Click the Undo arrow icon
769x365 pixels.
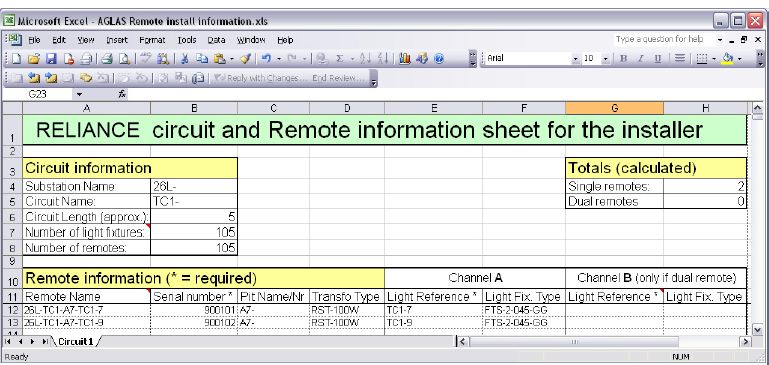click(266, 59)
